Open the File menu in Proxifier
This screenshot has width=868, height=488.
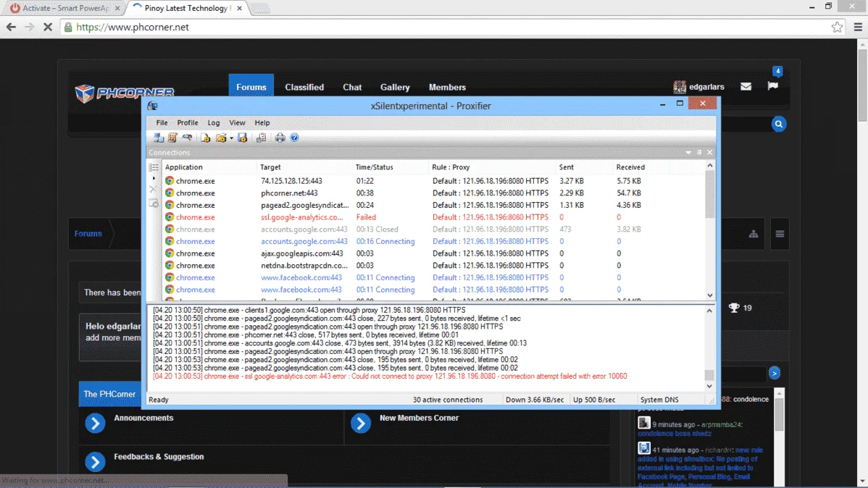pyautogui.click(x=162, y=123)
